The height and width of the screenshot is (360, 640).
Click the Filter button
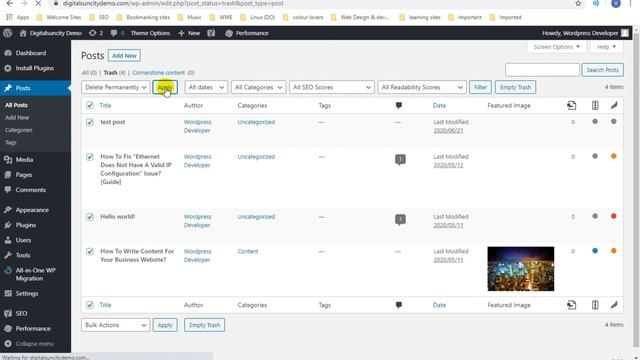click(480, 87)
